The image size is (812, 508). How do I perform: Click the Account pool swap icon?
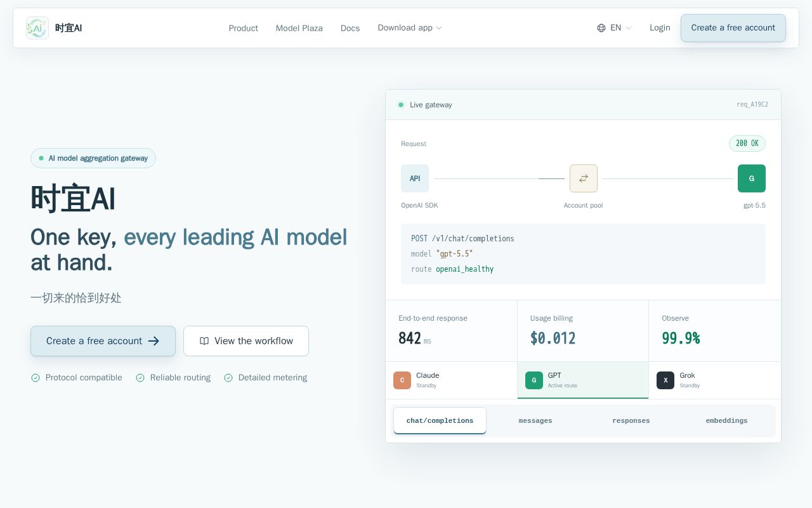pos(584,178)
